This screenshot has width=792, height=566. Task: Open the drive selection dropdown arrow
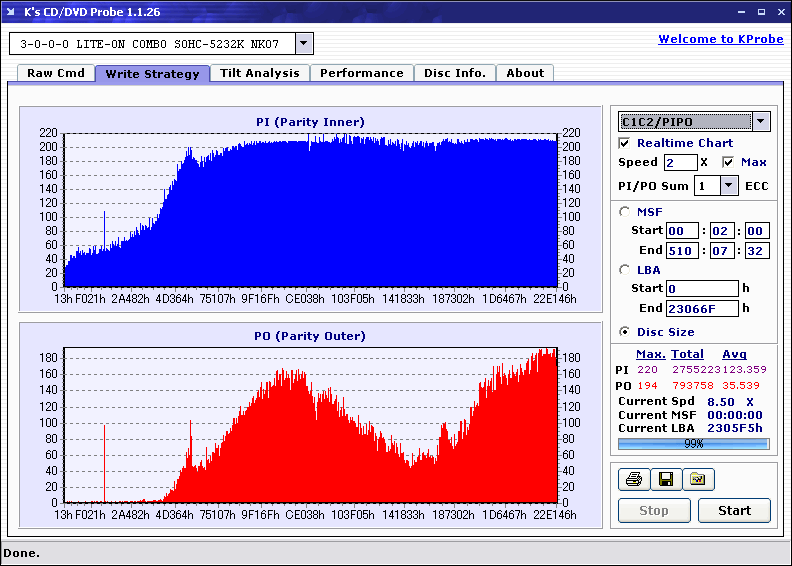[304, 43]
